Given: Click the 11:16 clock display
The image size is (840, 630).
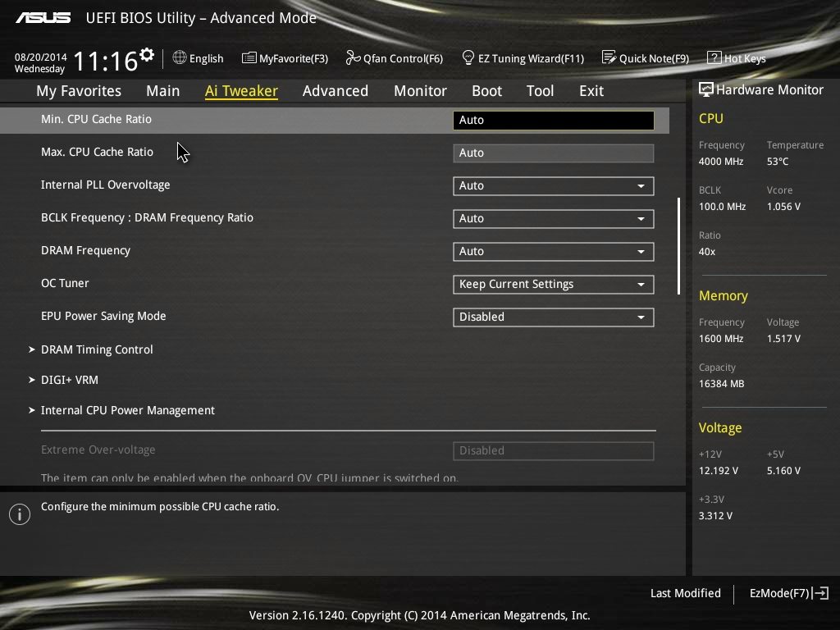Looking at the screenshot, I should coord(106,61).
